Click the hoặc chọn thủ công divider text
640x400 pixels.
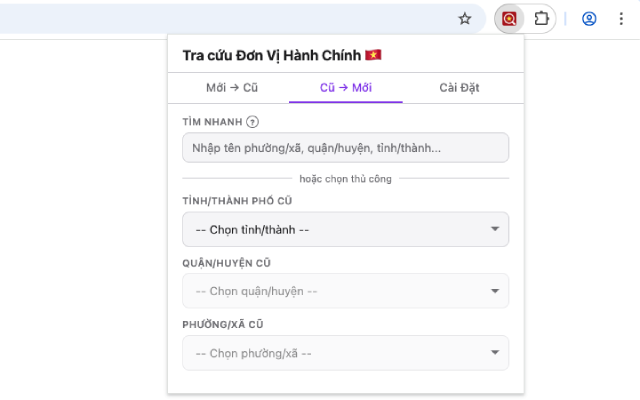[345, 179]
